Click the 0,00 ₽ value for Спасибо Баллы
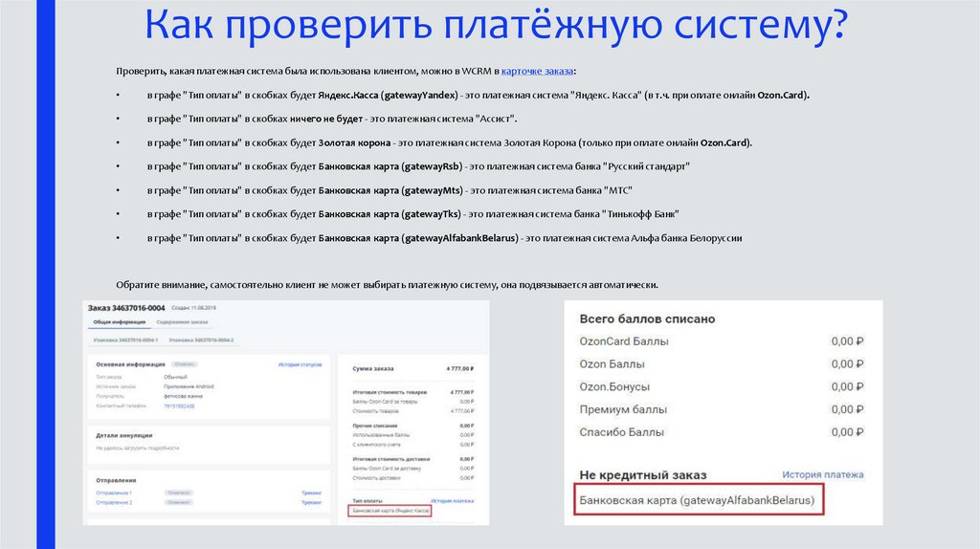 click(x=848, y=432)
